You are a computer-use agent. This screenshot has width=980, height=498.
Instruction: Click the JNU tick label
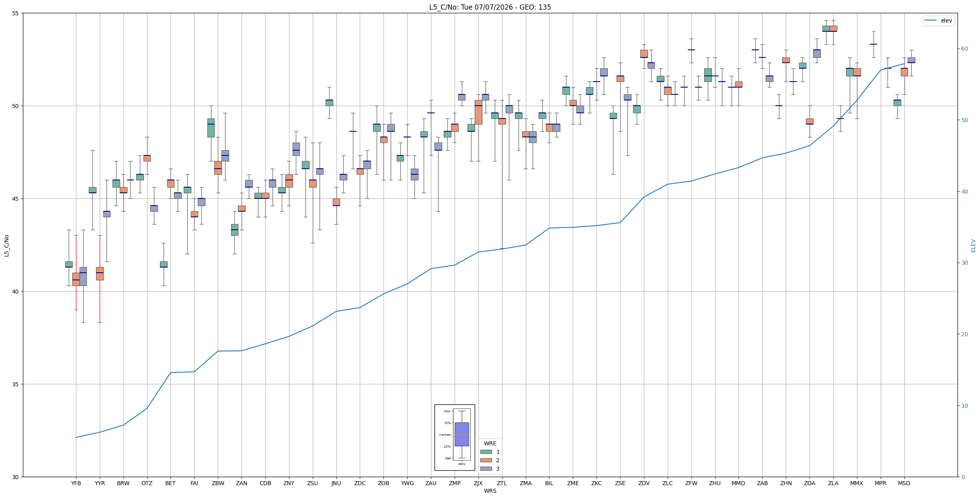[336, 483]
